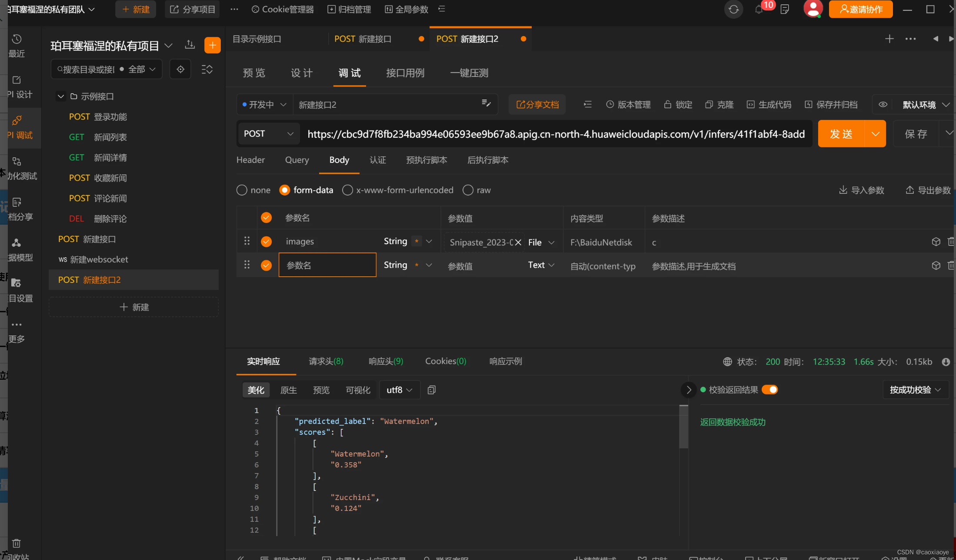This screenshot has width=956, height=560.
Task: Open DEL delete comment in tree
Action: click(98, 219)
